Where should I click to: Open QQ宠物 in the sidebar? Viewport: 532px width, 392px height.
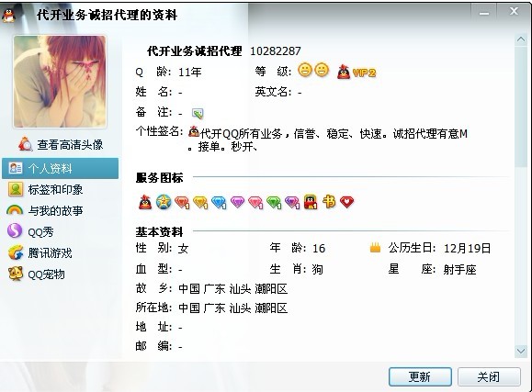click(x=37, y=274)
